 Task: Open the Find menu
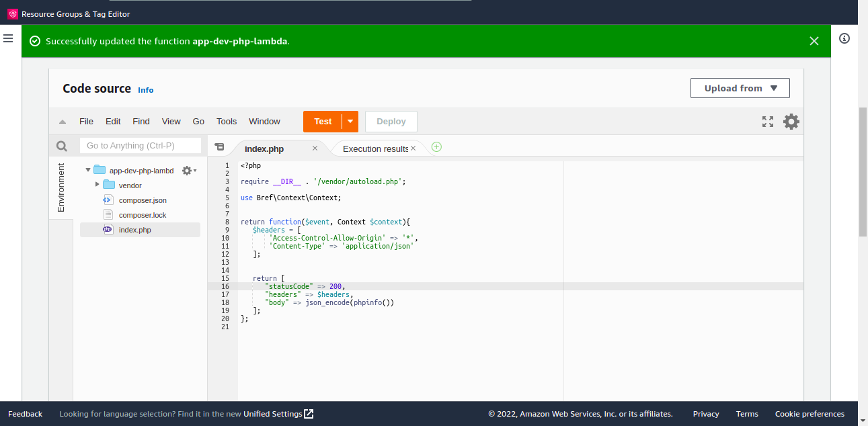[x=141, y=122]
